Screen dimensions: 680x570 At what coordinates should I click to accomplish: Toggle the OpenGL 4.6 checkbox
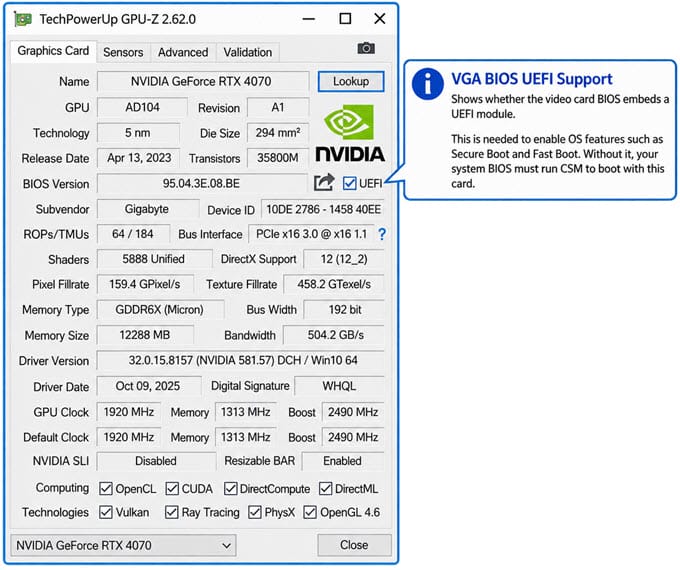[x=310, y=512]
